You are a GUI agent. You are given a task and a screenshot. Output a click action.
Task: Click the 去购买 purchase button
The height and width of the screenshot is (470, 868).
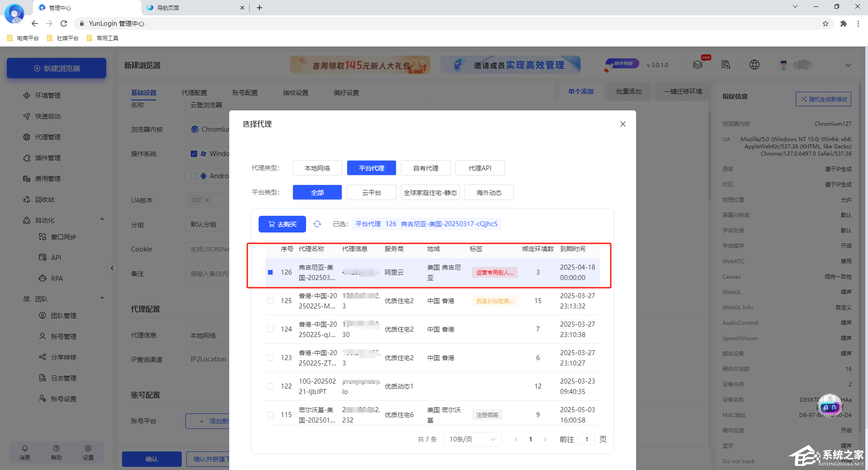pyautogui.click(x=282, y=224)
